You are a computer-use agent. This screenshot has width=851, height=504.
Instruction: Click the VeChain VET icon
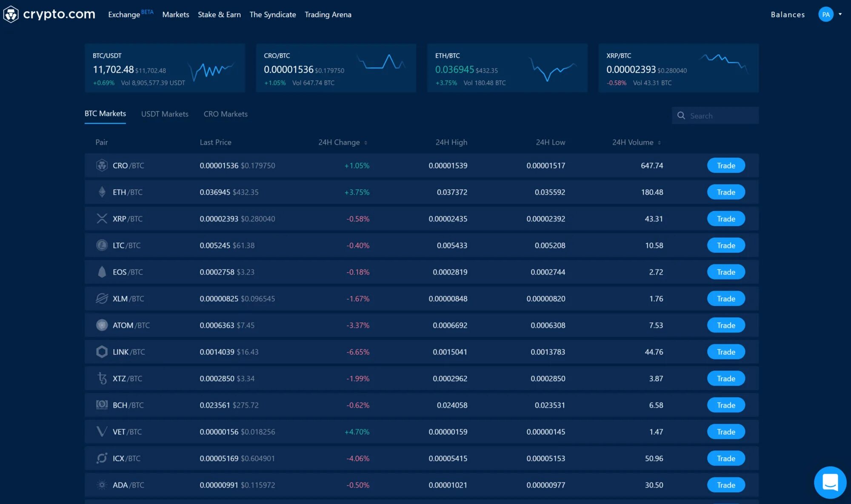(102, 432)
